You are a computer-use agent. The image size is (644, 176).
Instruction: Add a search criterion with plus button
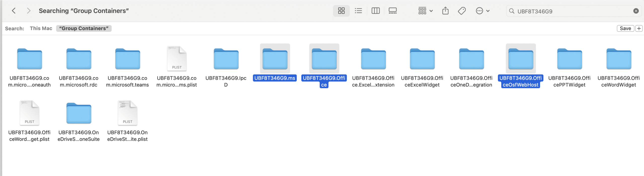(x=639, y=28)
